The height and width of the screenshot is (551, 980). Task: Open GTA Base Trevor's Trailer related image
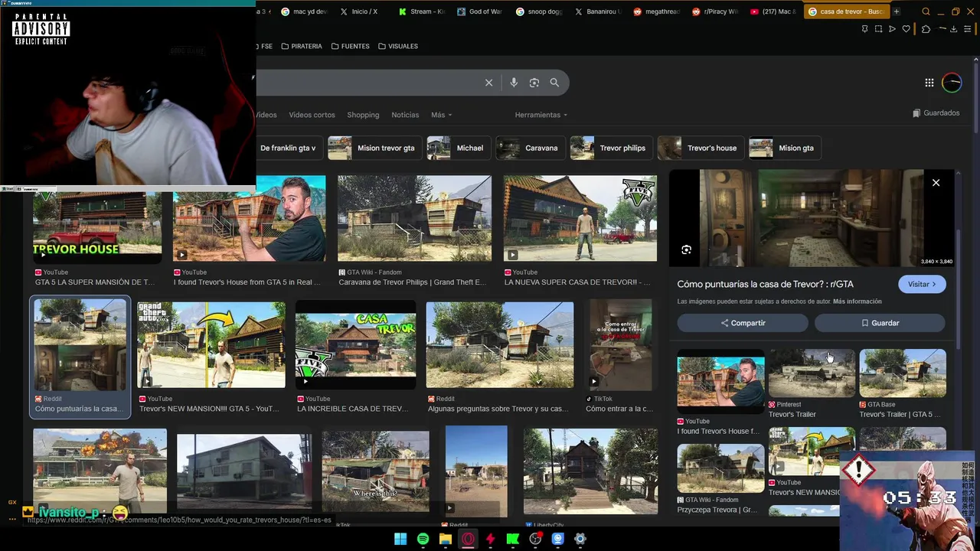coord(903,373)
